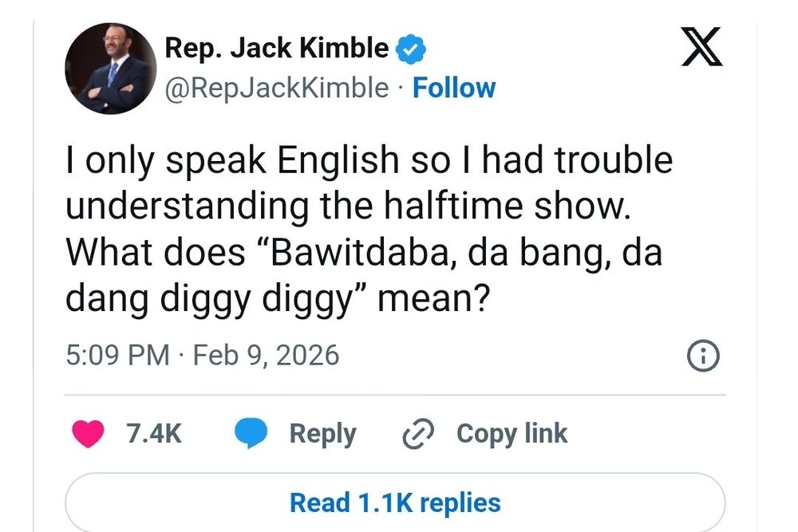
Task: Open the @RepJackKimble handle link
Action: (276, 88)
